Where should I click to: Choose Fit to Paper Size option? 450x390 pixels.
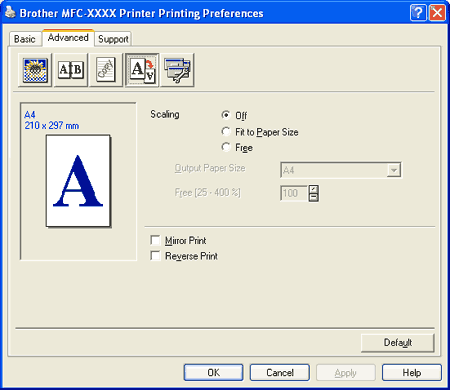tap(226, 131)
